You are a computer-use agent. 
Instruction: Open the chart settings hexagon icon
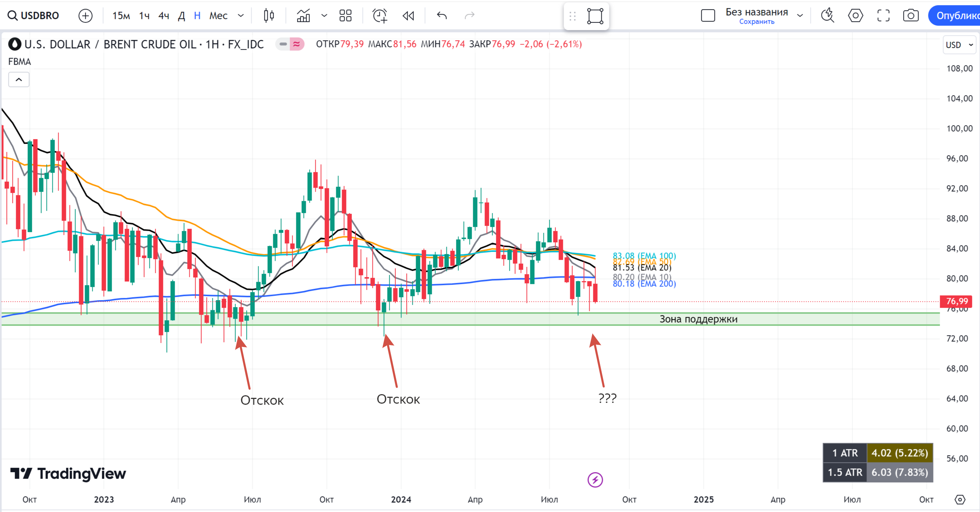[x=855, y=16]
